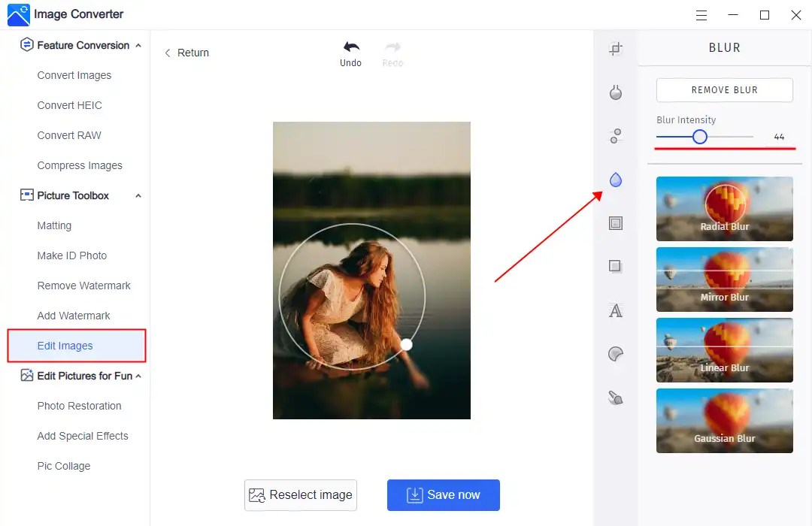Viewport: 812px width, 526px height.
Task: Choose the Gaussian Blur preset thumbnail
Action: [x=724, y=421]
